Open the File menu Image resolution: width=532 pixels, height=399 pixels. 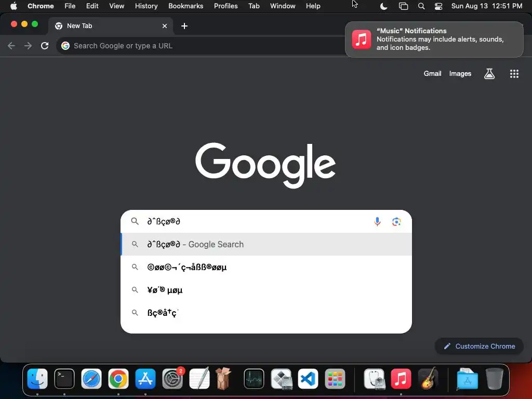[70, 6]
